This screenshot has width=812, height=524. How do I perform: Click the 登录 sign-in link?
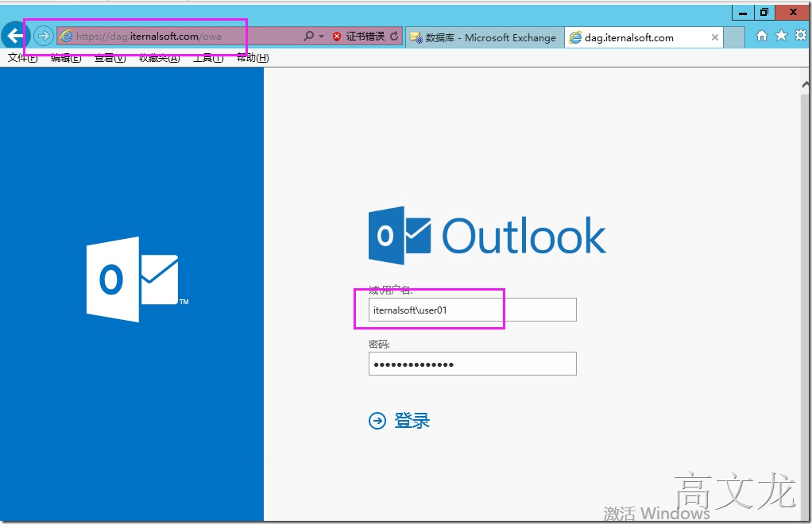pos(412,421)
